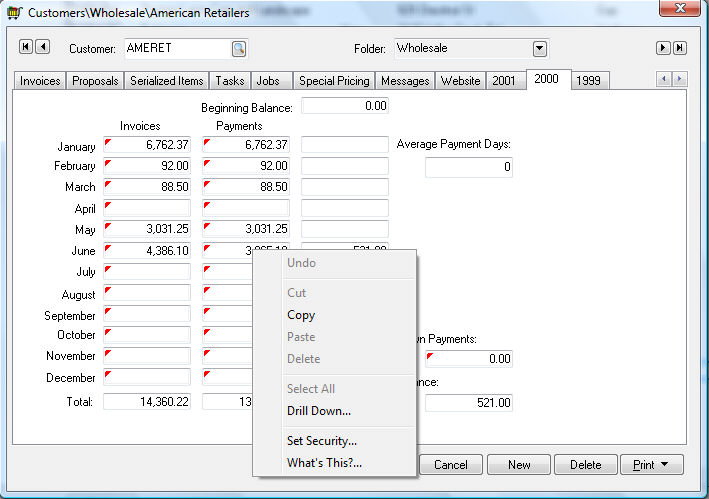
Task: Click the shopping cart icon in title bar
Action: 12,12
